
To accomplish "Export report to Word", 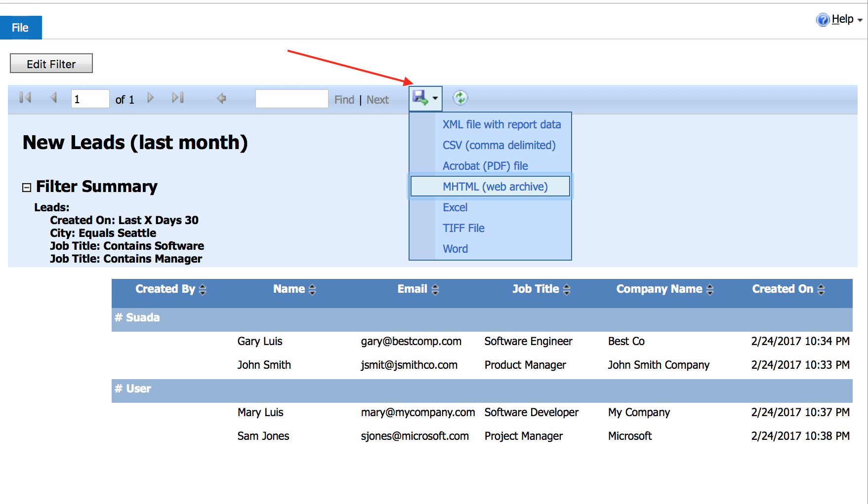I will [x=455, y=249].
